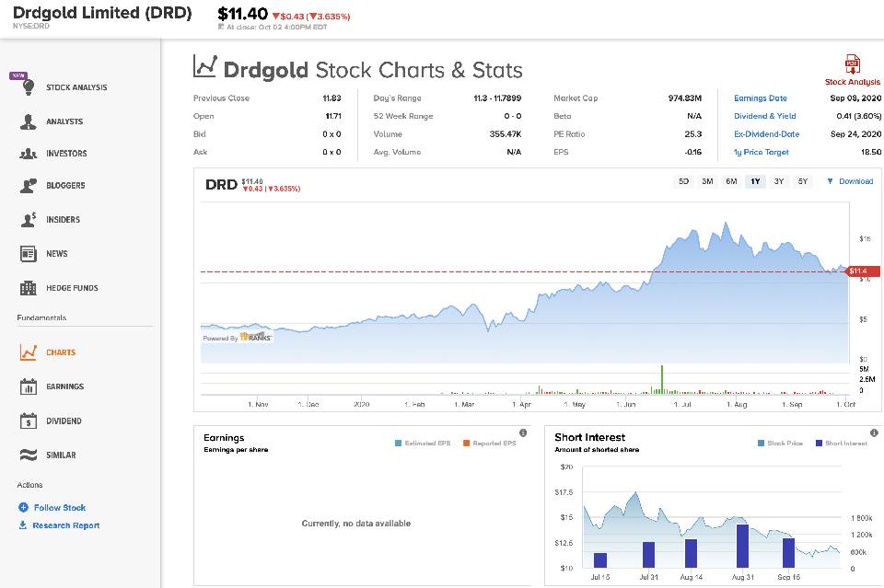The image size is (884, 588).
Task: Open the Insiders icon
Action: pos(29,220)
